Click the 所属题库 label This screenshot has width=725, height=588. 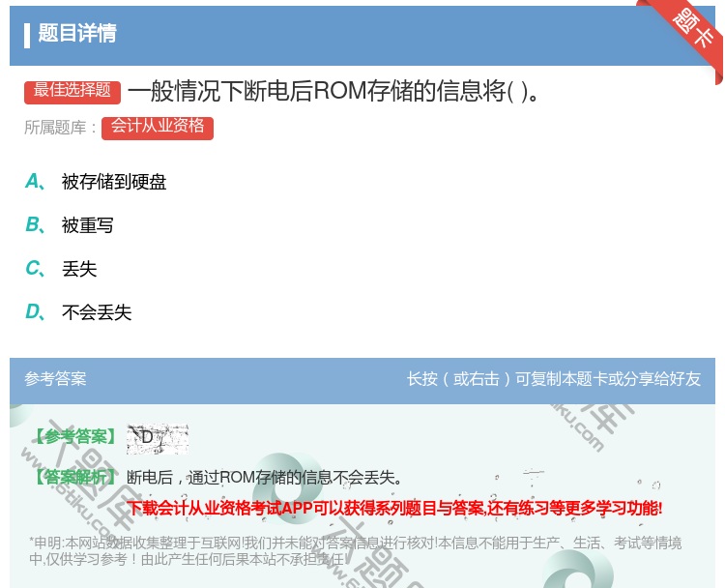coord(60,128)
